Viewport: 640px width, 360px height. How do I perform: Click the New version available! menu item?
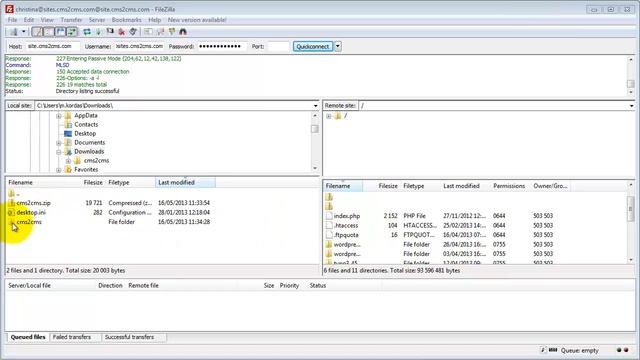[x=197, y=20]
